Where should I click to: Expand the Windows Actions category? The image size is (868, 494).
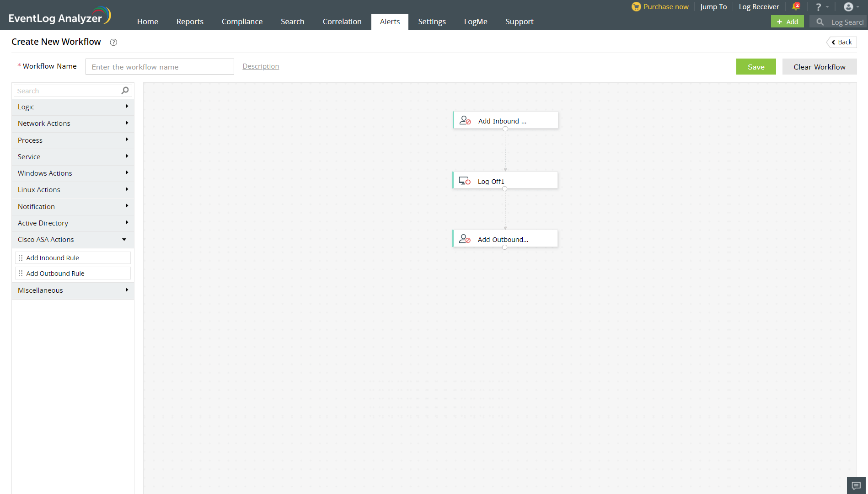(x=73, y=173)
